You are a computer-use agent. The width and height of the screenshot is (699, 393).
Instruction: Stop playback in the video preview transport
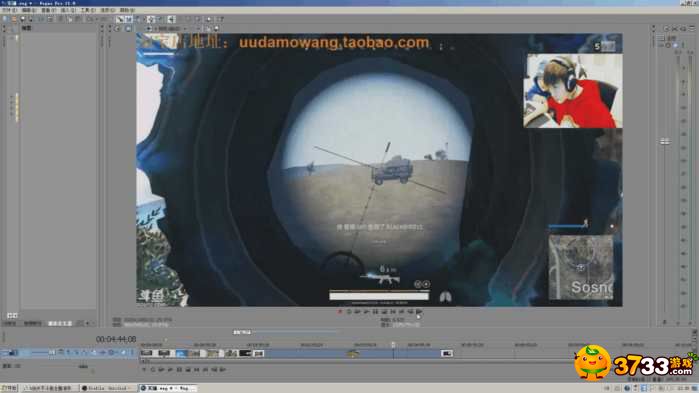[x=384, y=312]
